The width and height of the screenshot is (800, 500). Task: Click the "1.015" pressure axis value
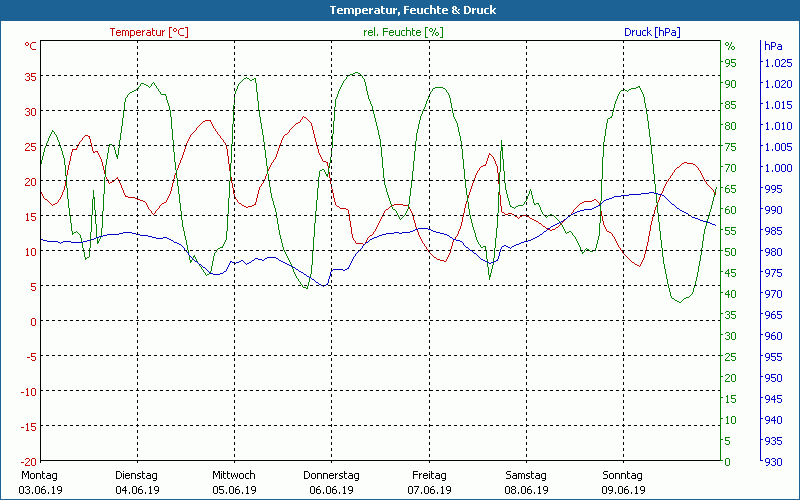click(778, 105)
